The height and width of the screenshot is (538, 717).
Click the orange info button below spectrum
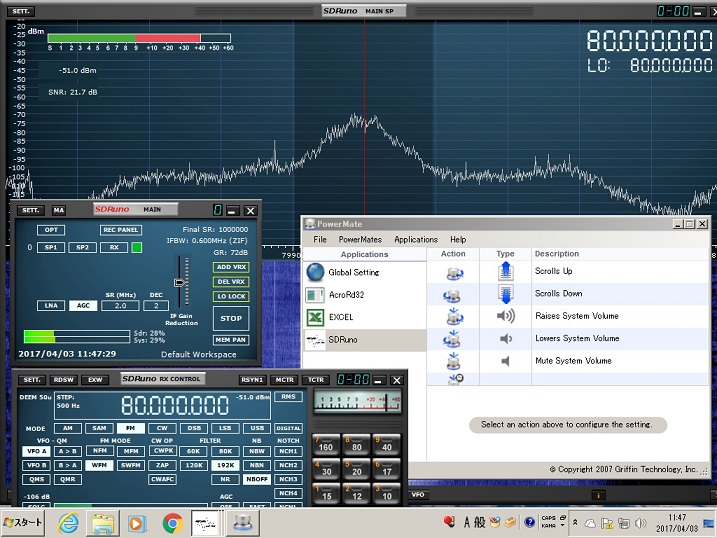[598, 495]
